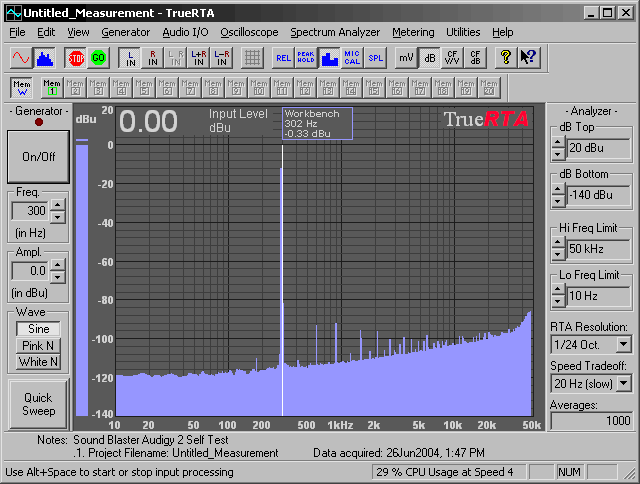Increase dB Top with up arrow
The image size is (640, 484).
point(558,143)
